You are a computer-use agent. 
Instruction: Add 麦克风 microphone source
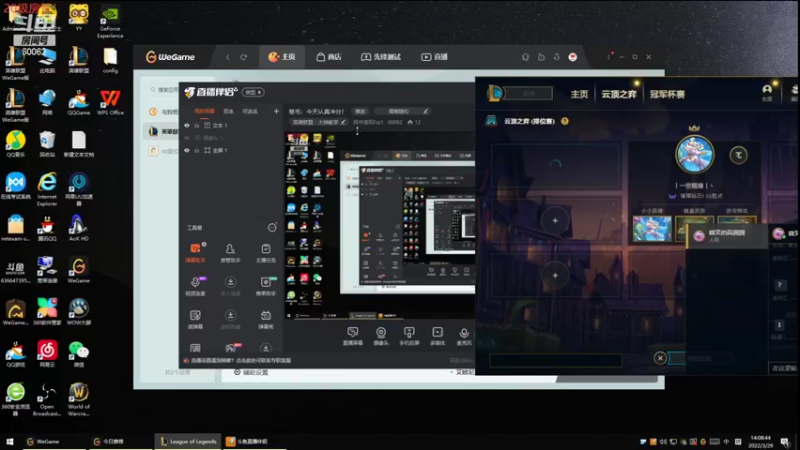click(464, 336)
